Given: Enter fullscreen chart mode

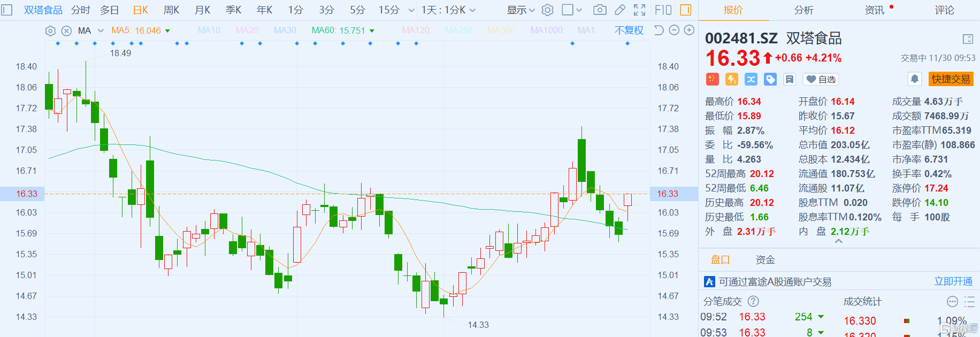Looking at the screenshot, I should click(x=640, y=10).
